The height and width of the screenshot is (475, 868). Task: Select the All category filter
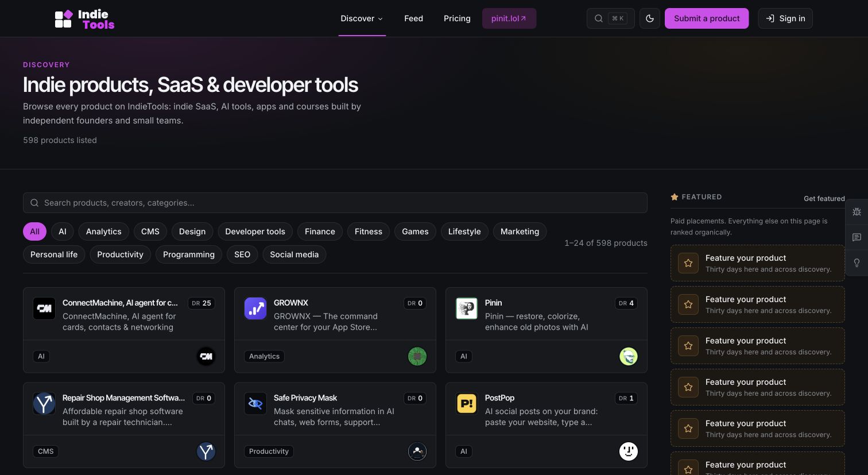pyautogui.click(x=34, y=231)
